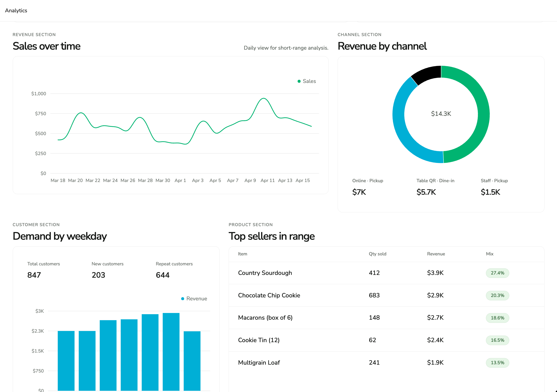This screenshot has height=392, width=557.
Task: Click the Sales legend dot
Action: [x=299, y=81]
